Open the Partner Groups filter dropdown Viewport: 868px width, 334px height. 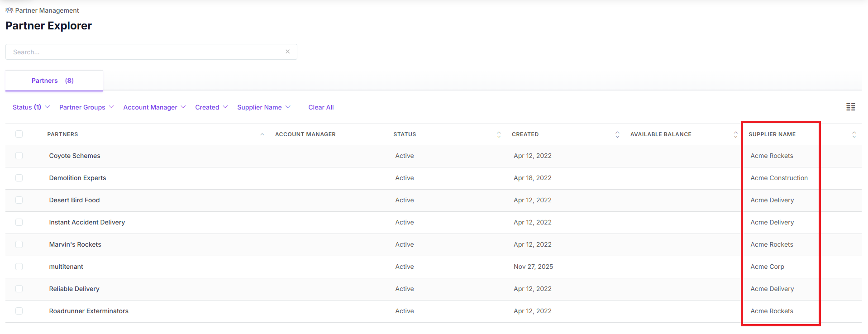coord(86,107)
